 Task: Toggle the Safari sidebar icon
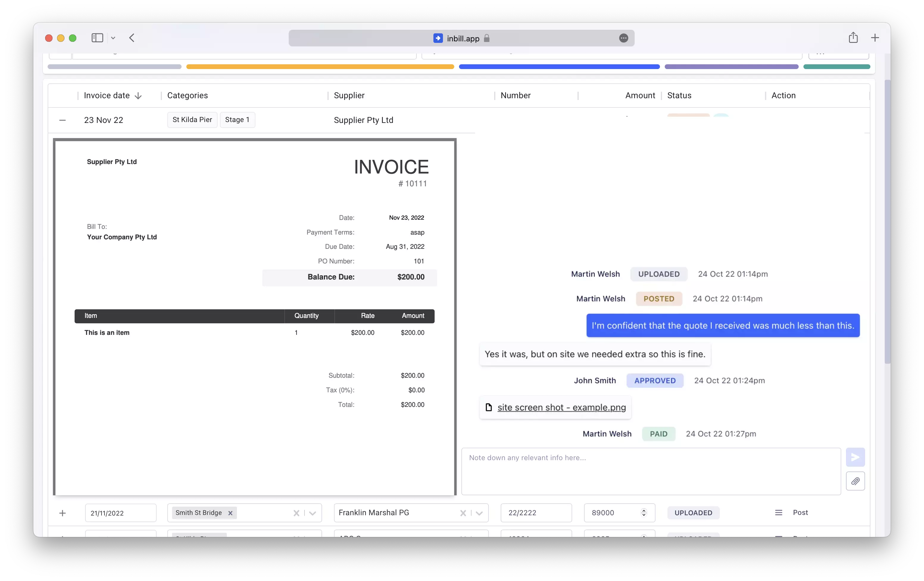[x=97, y=38]
